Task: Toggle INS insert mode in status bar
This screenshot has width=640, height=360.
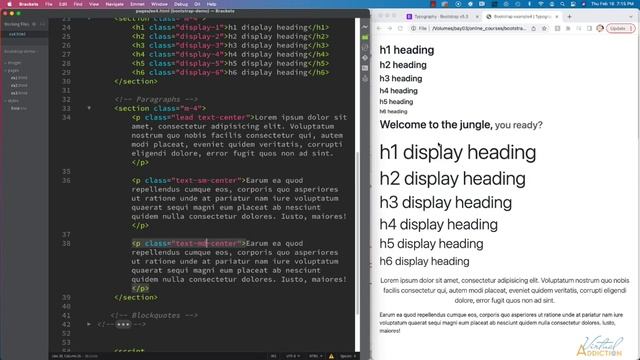Action: point(273,356)
